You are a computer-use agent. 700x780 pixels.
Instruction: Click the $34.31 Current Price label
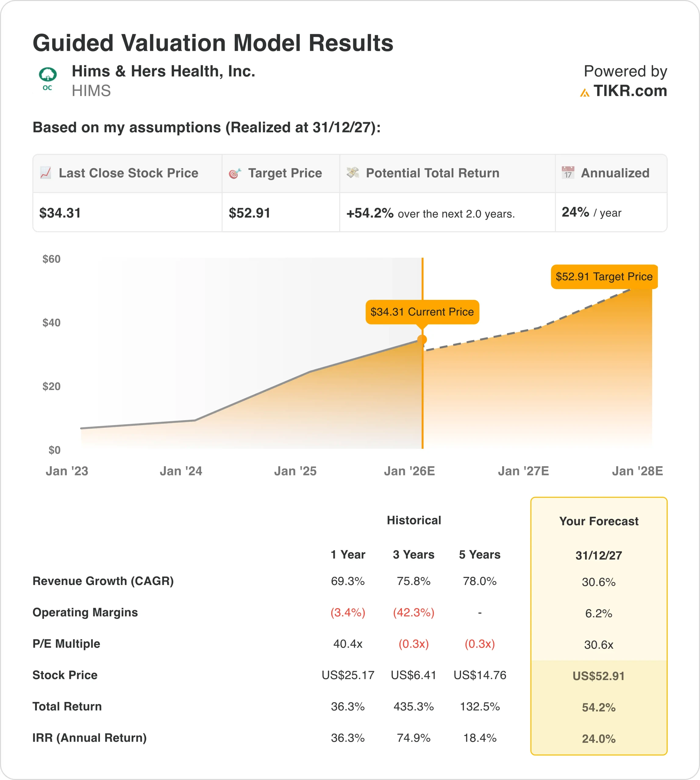pos(422,312)
